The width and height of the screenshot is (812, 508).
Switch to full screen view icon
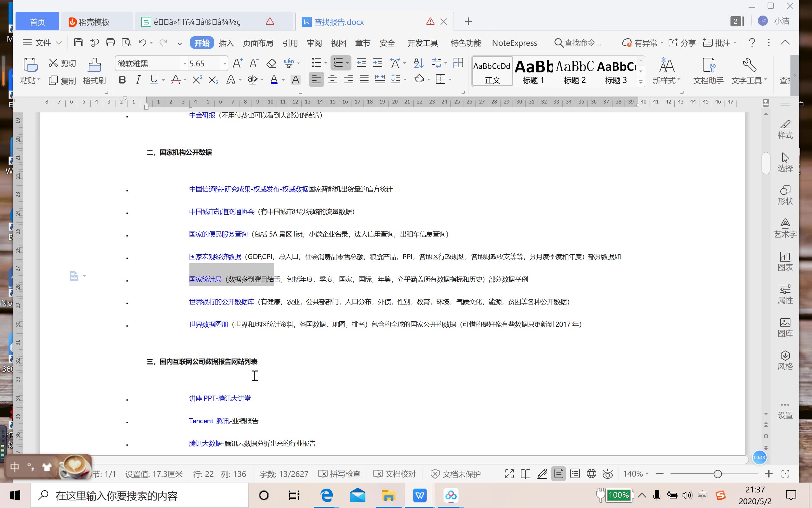click(x=509, y=474)
